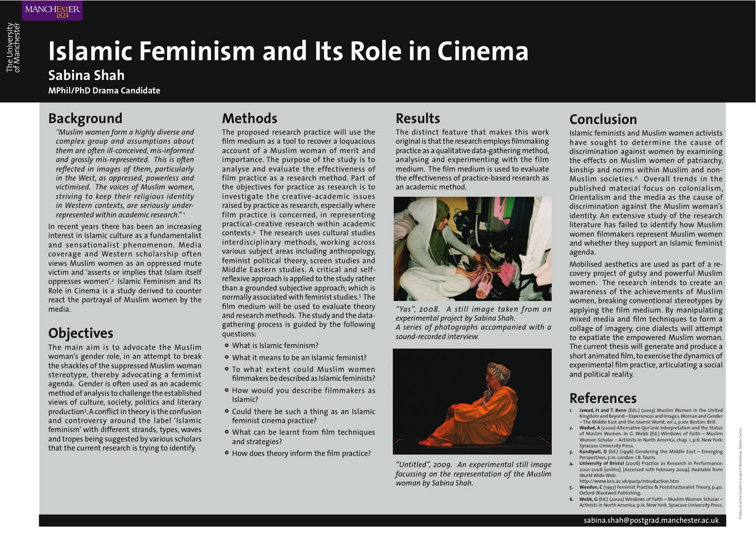Open the "Yas" 2008 still photograph
This screenshot has height=535, width=756.
(x=472, y=249)
